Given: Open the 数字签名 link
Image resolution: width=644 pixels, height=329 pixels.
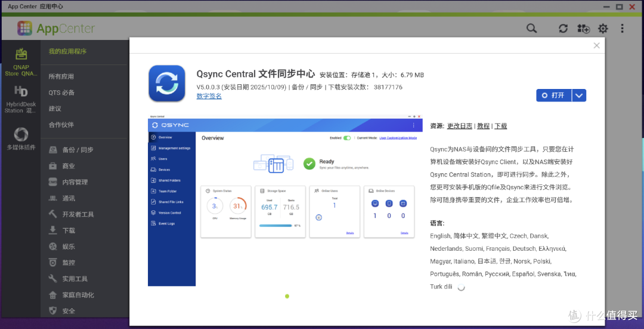Looking at the screenshot, I should coord(209,96).
